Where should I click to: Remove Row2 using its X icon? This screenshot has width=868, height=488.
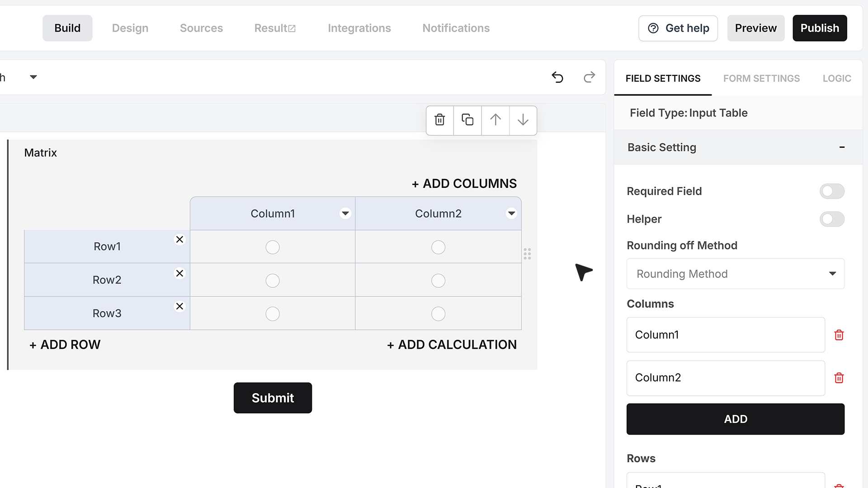tap(179, 273)
